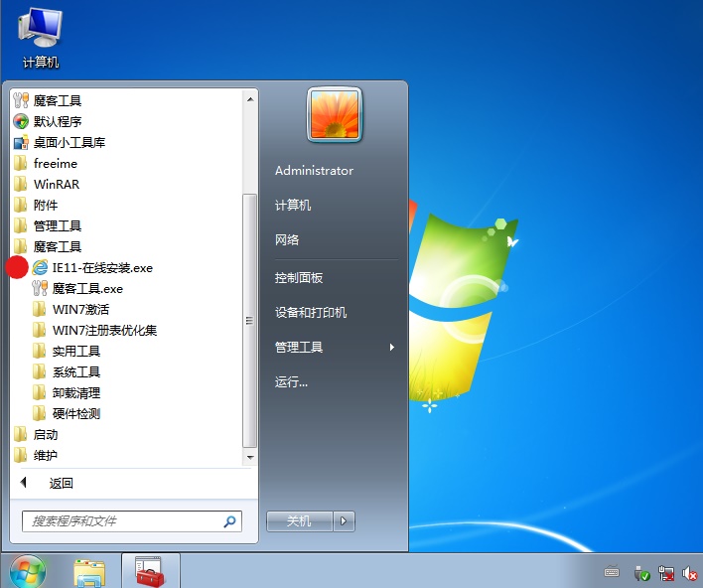The height and width of the screenshot is (588, 703).
Task: Click the 附件 folder icon
Action: click(x=20, y=205)
